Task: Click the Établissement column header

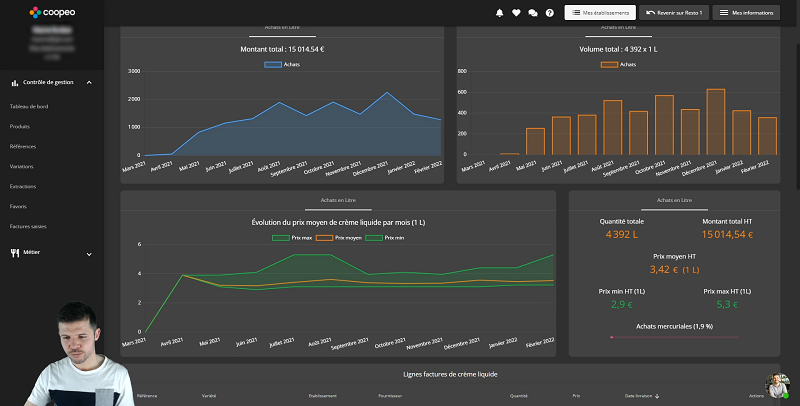Action: 322,396
